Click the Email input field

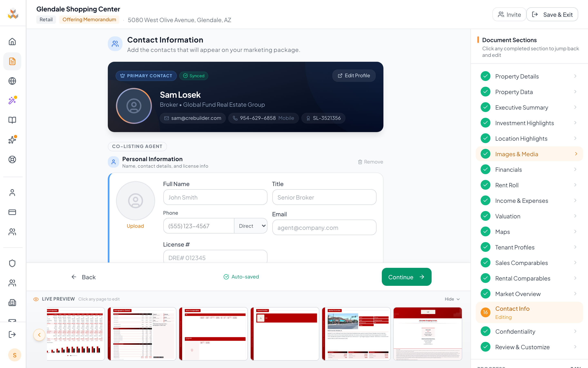[324, 228]
